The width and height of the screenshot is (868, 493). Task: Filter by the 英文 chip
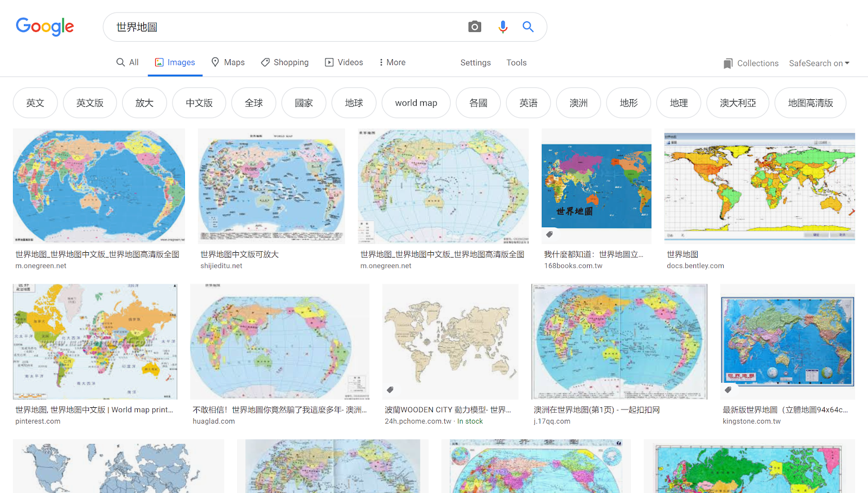pos(35,103)
